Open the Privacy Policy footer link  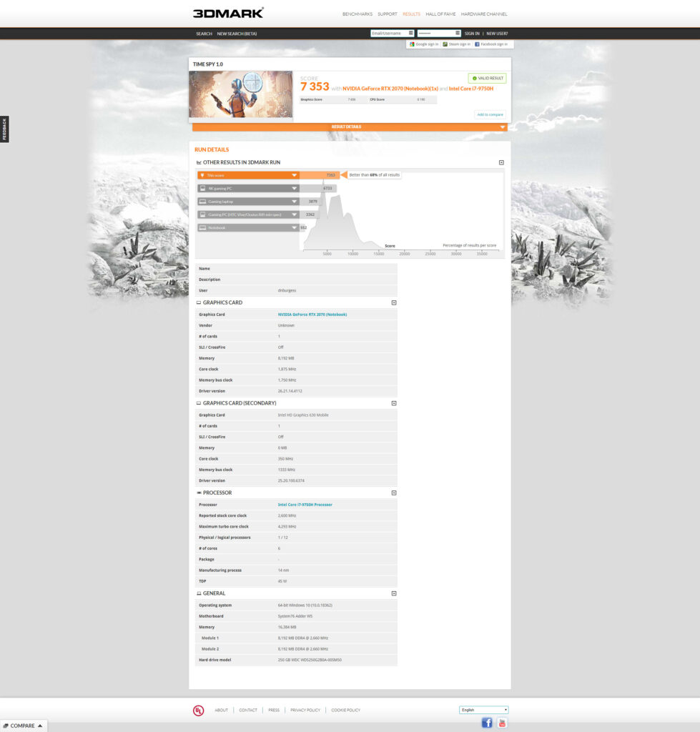(305, 710)
